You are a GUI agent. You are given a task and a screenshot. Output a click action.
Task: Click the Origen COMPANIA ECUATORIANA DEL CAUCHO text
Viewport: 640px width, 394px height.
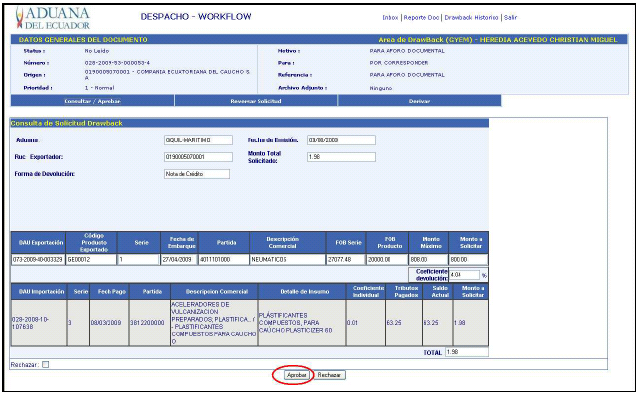click(x=167, y=74)
